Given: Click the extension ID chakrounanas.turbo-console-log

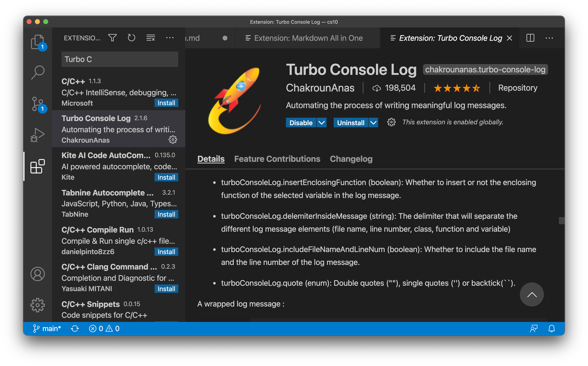Looking at the screenshot, I should (485, 70).
